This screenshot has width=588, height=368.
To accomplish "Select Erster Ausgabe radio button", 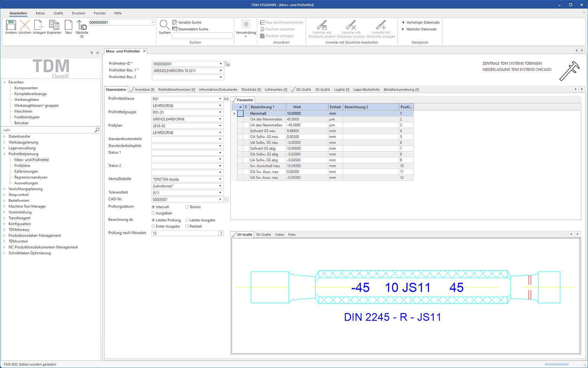I will point(153,226).
